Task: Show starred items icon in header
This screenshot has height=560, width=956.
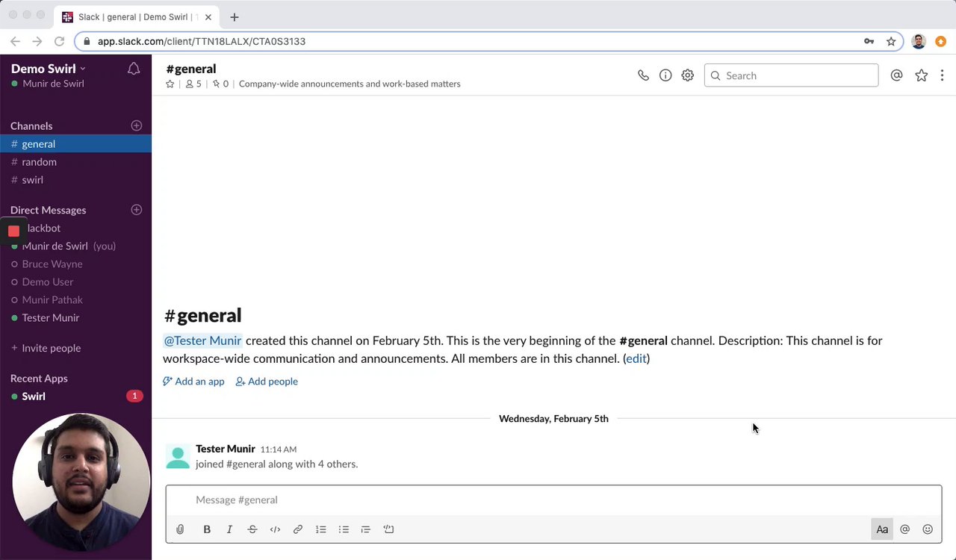Action: coord(922,75)
